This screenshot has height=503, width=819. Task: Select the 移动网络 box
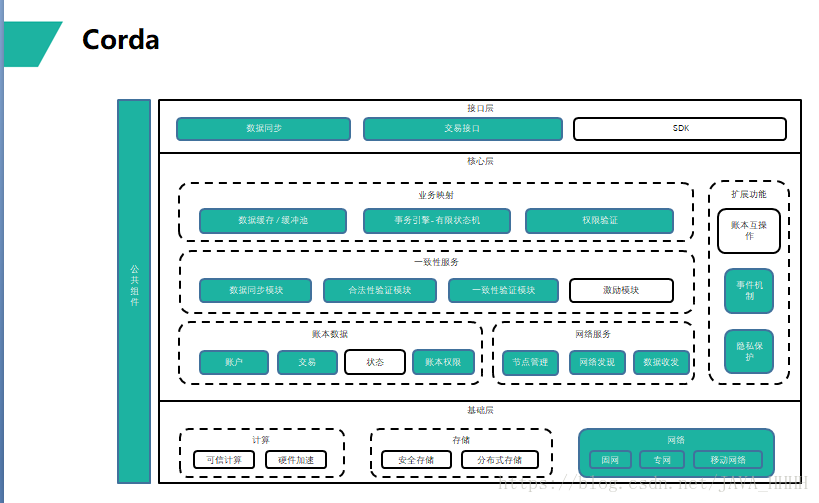[728, 460]
